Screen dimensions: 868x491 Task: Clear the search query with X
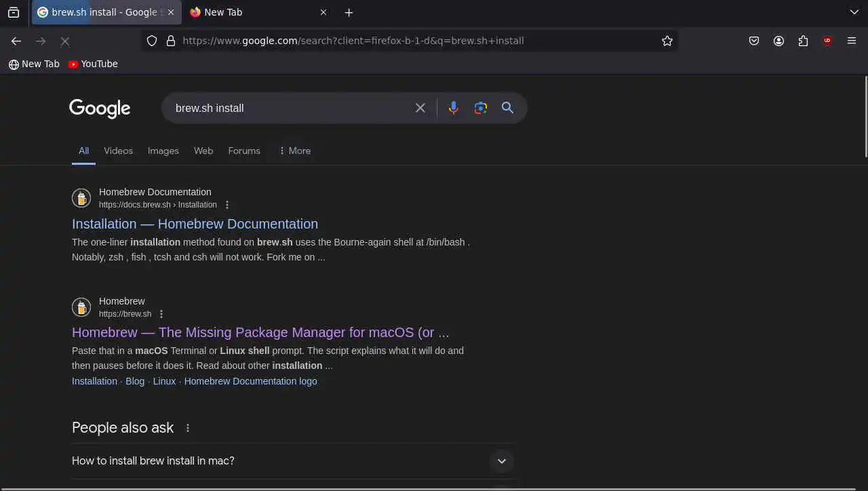point(420,108)
